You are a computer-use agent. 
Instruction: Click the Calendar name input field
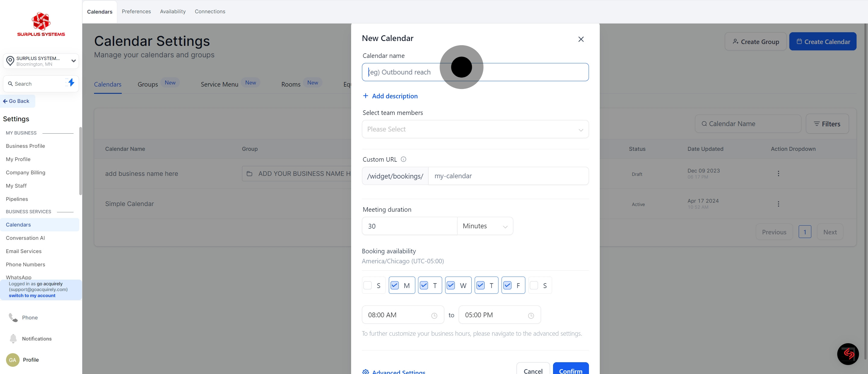tap(522, 72)
